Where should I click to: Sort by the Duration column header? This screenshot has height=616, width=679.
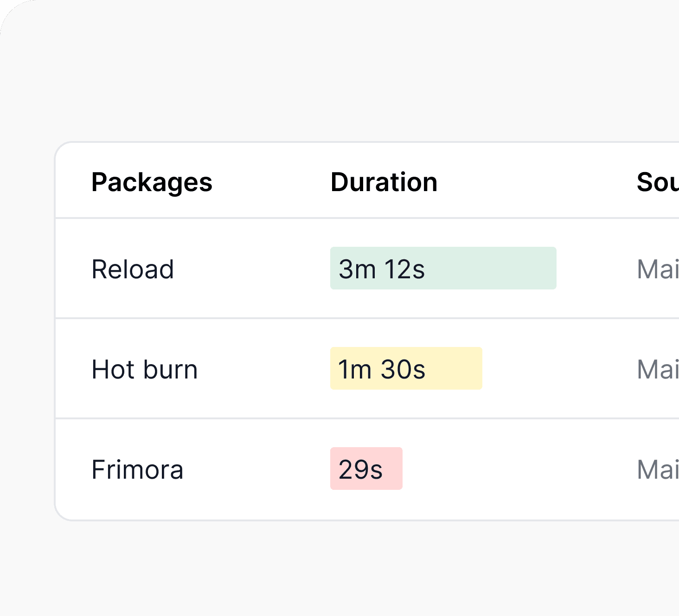(384, 182)
